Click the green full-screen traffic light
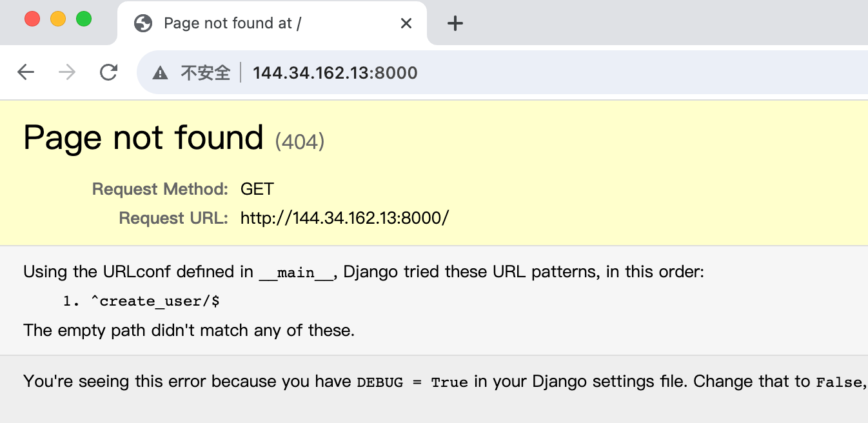Viewport: 868px width, 423px height. [x=84, y=19]
